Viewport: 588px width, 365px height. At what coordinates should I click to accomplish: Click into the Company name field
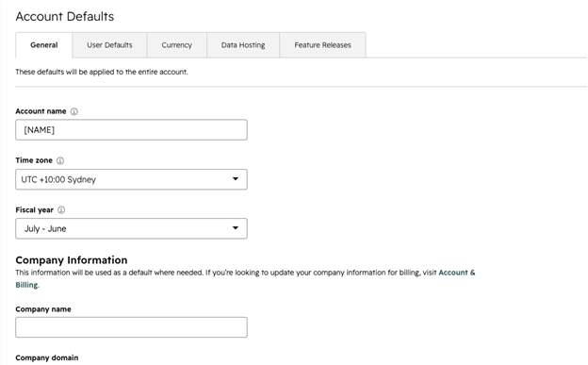click(131, 327)
